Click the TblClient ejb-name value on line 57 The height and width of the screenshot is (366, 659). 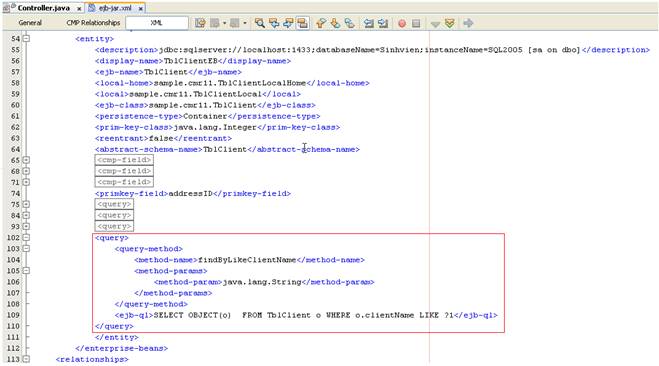[166, 72]
